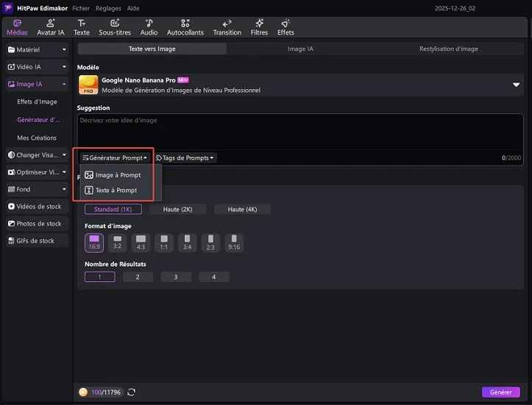Screen dimensions: 532x405
Task: Refresh credits with the reload icon
Action: coord(132,392)
